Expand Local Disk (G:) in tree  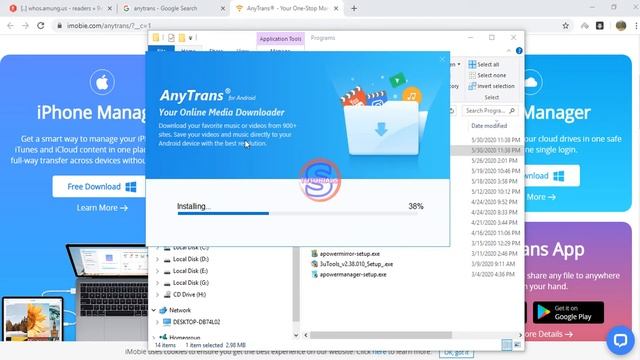pyautogui.click(x=158, y=283)
